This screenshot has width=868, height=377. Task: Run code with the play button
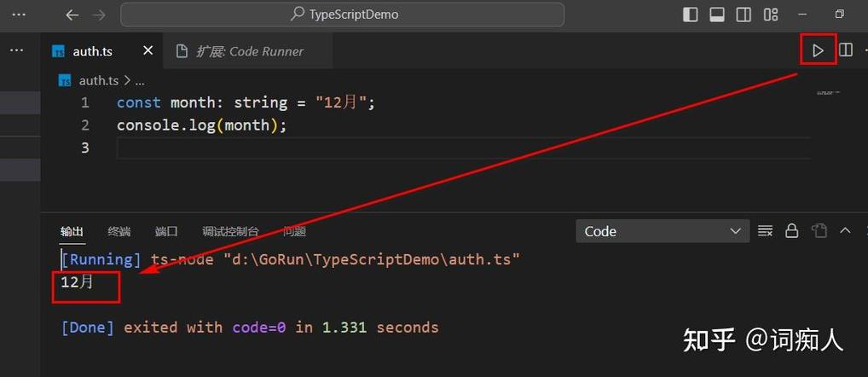[818, 50]
